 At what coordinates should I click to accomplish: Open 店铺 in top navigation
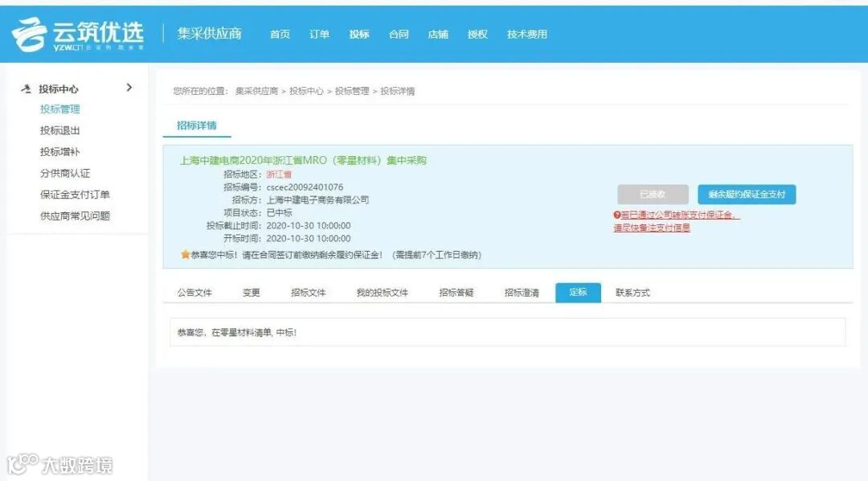click(x=438, y=35)
